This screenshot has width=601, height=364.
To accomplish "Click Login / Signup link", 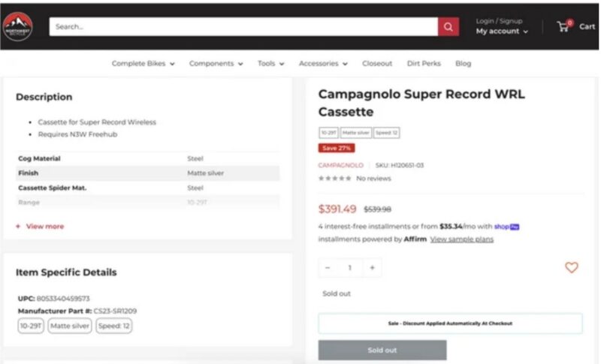I will tap(499, 21).
